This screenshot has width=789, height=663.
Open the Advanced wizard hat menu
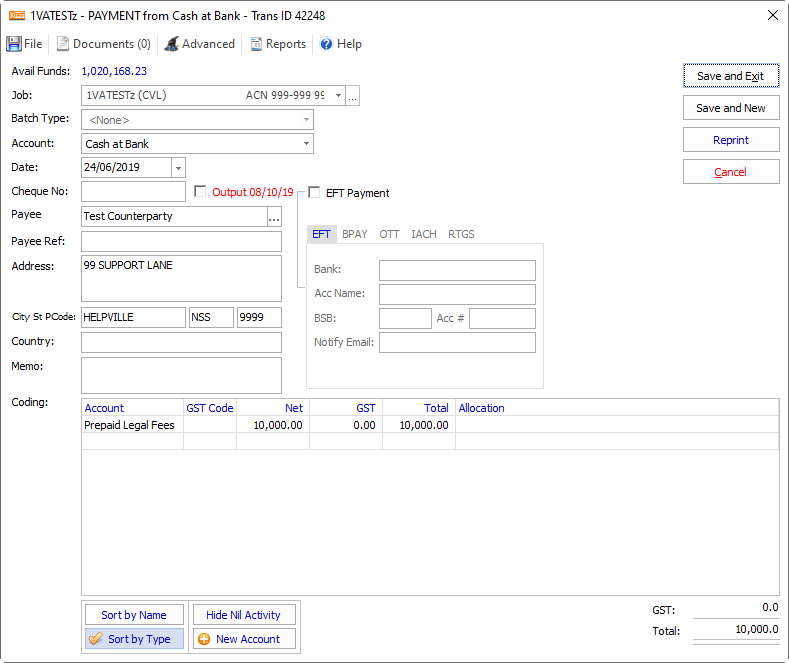pyautogui.click(x=200, y=44)
